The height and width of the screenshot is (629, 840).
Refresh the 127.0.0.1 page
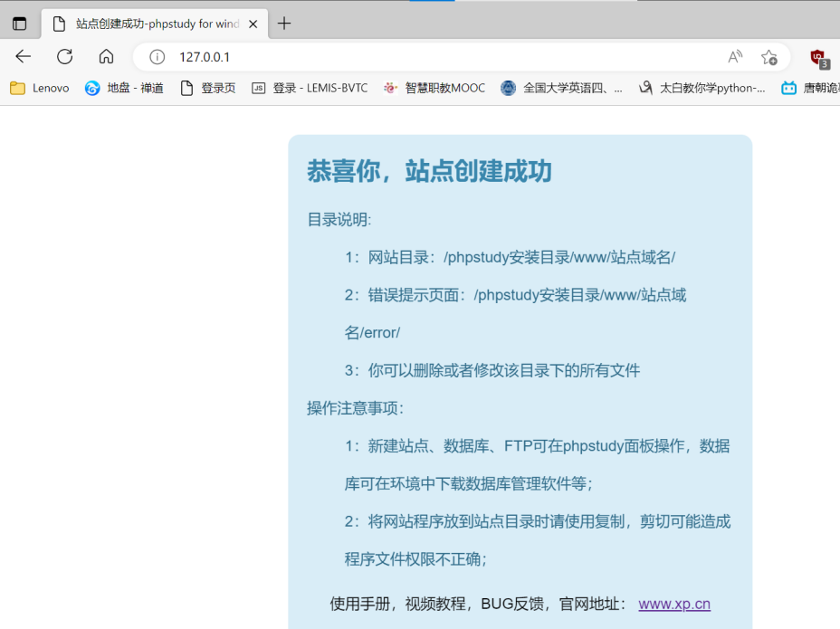pyautogui.click(x=64, y=56)
